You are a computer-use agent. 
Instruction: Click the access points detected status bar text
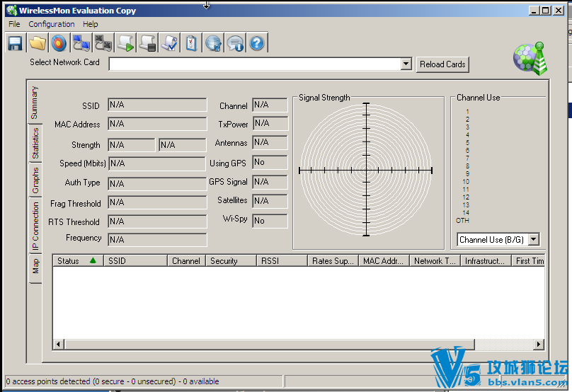113,381
